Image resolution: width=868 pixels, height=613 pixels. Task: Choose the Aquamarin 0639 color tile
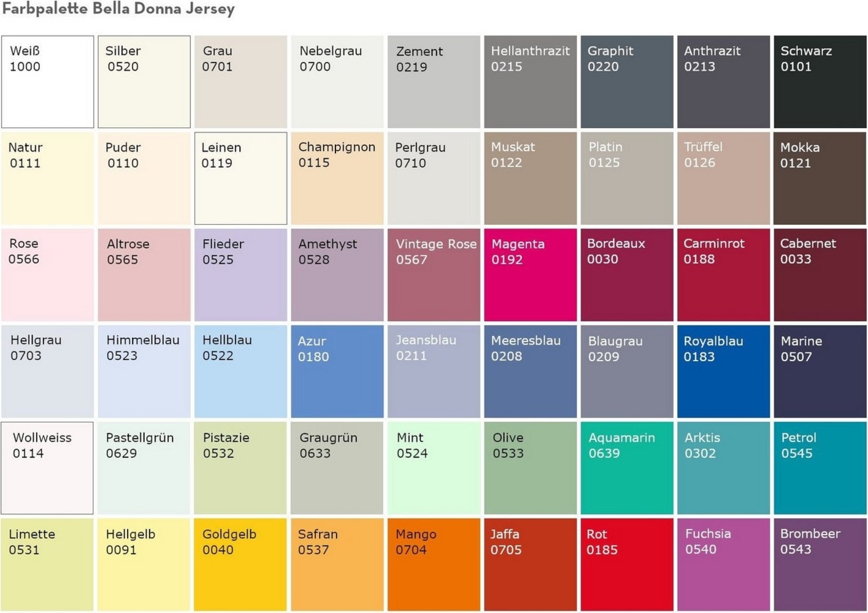626,468
